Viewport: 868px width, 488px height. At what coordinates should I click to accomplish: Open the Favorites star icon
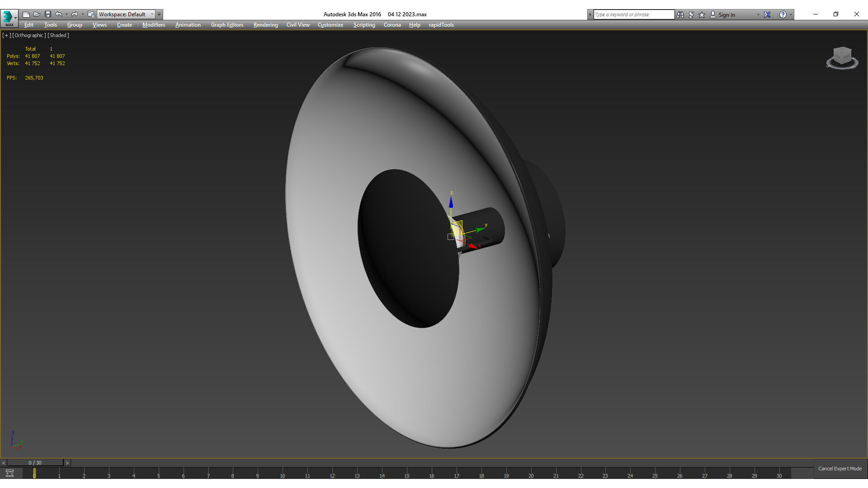click(x=702, y=14)
